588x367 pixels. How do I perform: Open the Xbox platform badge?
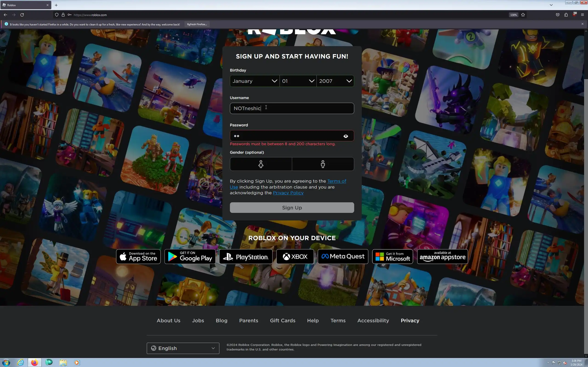[x=295, y=257]
